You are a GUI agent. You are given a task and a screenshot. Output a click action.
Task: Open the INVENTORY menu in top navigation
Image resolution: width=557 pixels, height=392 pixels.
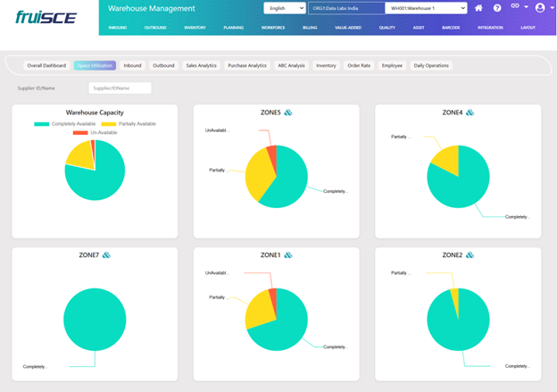(x=194, y=28)
